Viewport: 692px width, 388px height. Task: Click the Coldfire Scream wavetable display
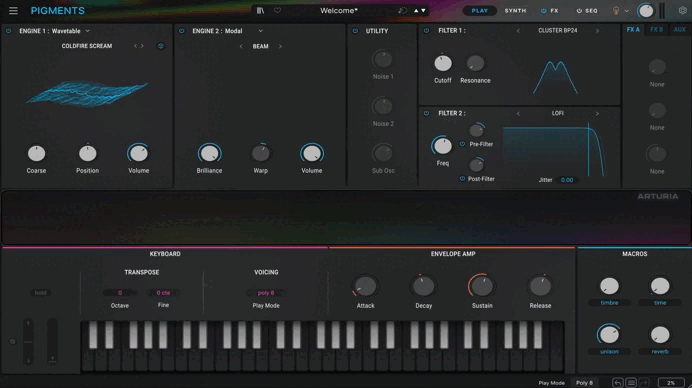(87, 94)
